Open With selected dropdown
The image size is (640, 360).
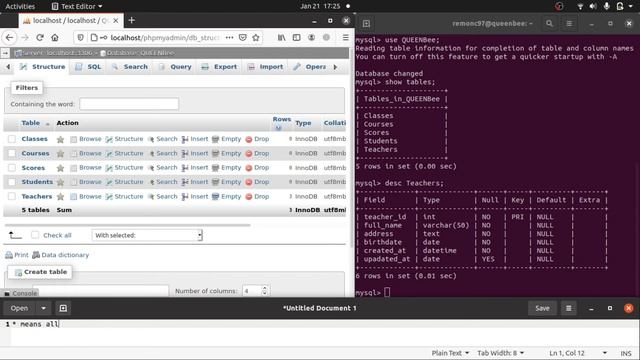point(147,235)
